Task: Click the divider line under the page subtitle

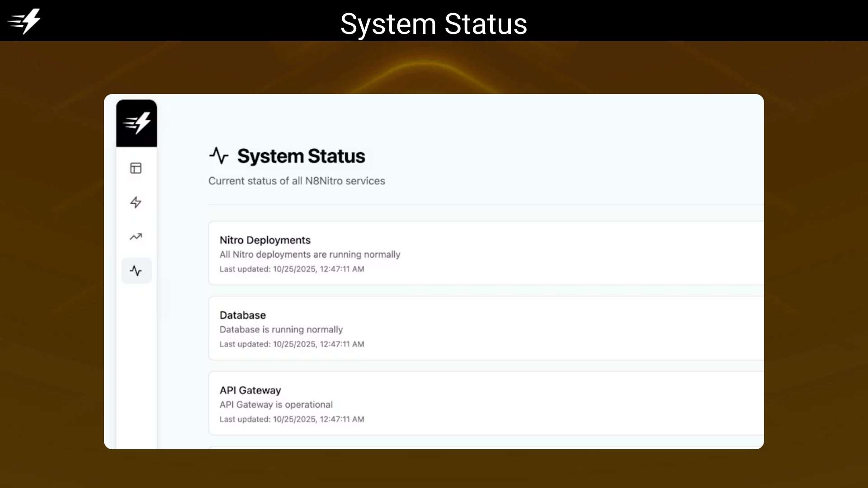Action: [x=484, y=204]
